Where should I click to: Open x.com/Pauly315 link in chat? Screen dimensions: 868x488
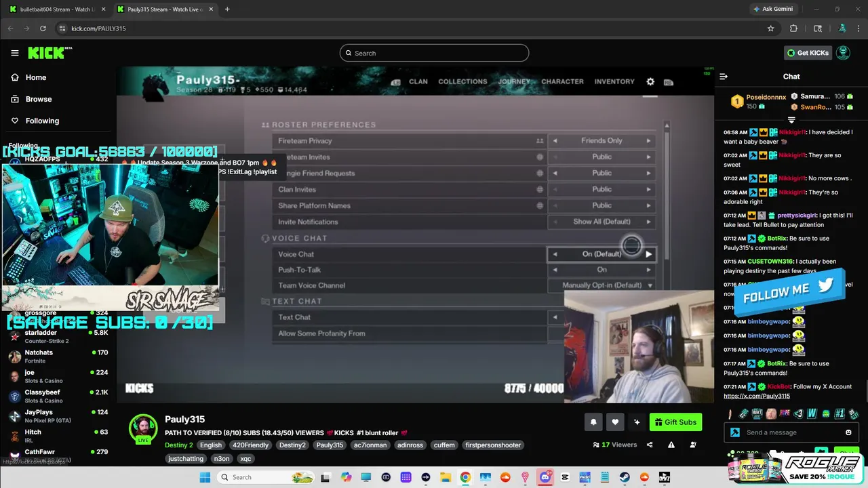(x=757, y=396)
